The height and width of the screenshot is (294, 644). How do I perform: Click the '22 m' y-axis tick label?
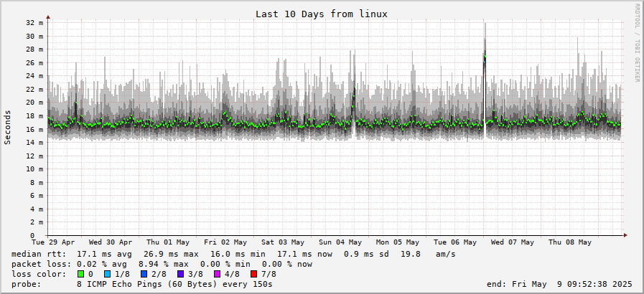pyautogui.click(x=34, y=90)
